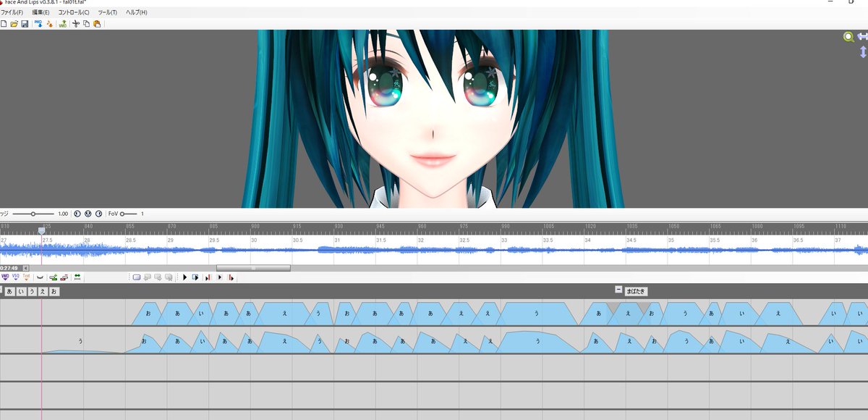Open a file using the folder icon
868x420 pixels.
(14, 24)
